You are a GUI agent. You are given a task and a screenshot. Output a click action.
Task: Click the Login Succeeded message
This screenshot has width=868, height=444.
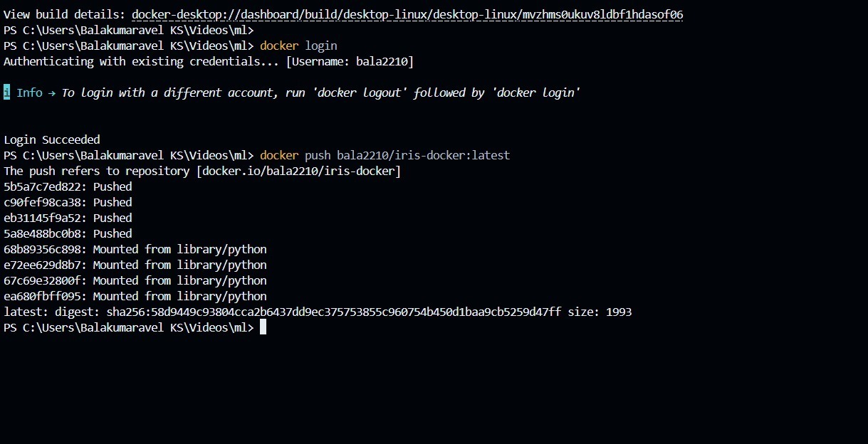point(52,139)
